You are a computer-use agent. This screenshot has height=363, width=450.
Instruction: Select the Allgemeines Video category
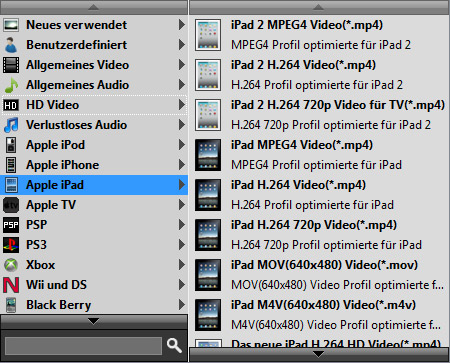pyautogui.click(x=94, y=65)
